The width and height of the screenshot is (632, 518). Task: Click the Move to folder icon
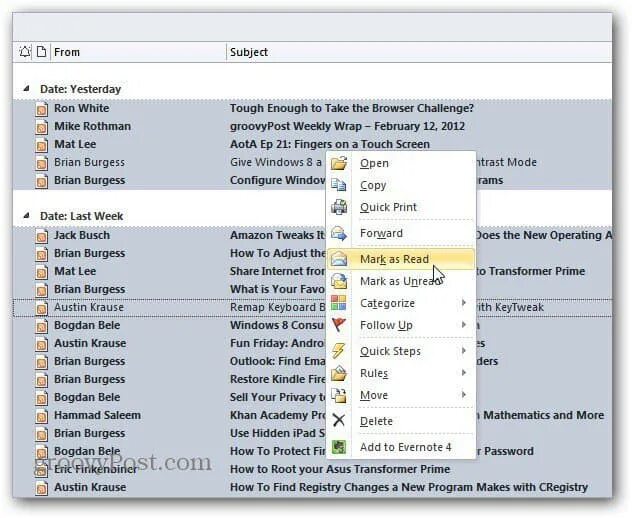pos(339,395)
